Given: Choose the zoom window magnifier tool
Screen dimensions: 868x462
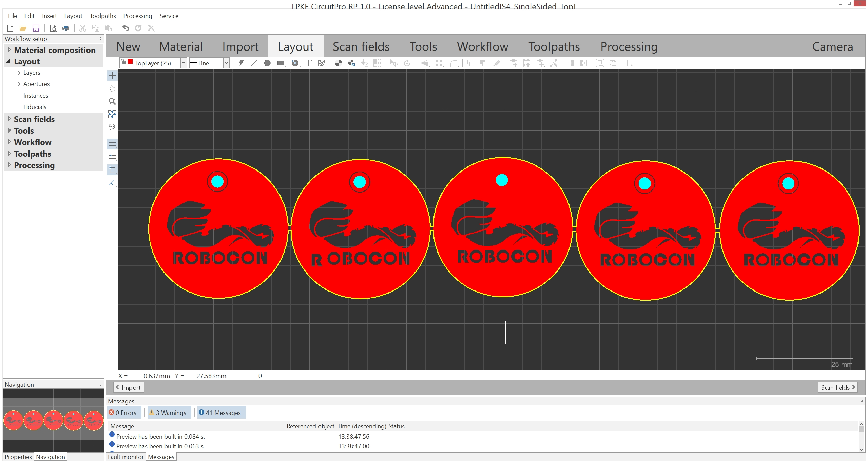Looking at the screenshot, I should pos(112,102).
